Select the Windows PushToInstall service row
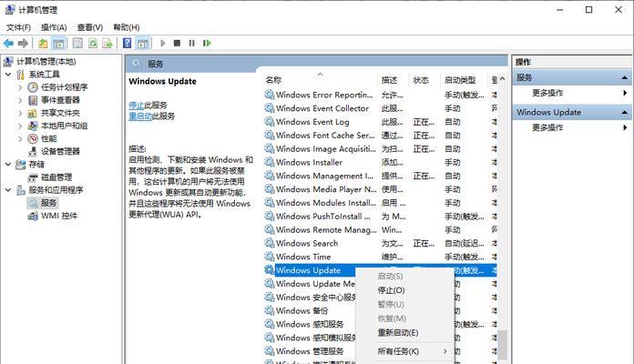 pos(380,217)
